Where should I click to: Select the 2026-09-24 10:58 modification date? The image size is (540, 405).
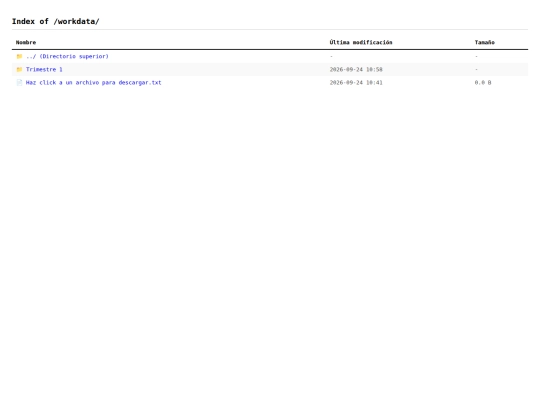[x=356, y=70]
